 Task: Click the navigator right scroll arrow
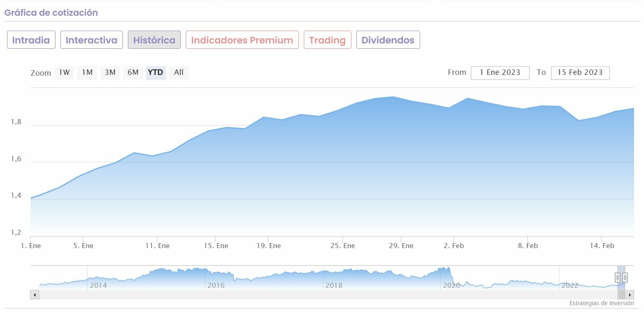[x=630, y=295]
